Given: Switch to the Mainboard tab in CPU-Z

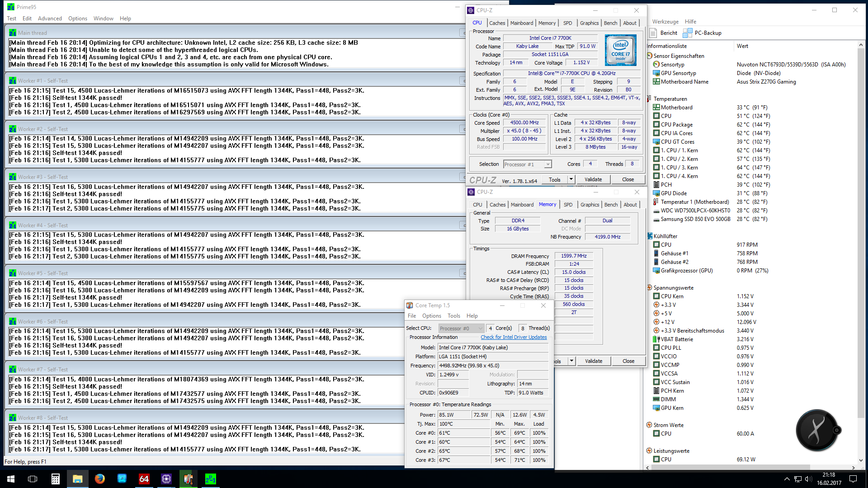Looking at the screenshot, I should (521, 23).
